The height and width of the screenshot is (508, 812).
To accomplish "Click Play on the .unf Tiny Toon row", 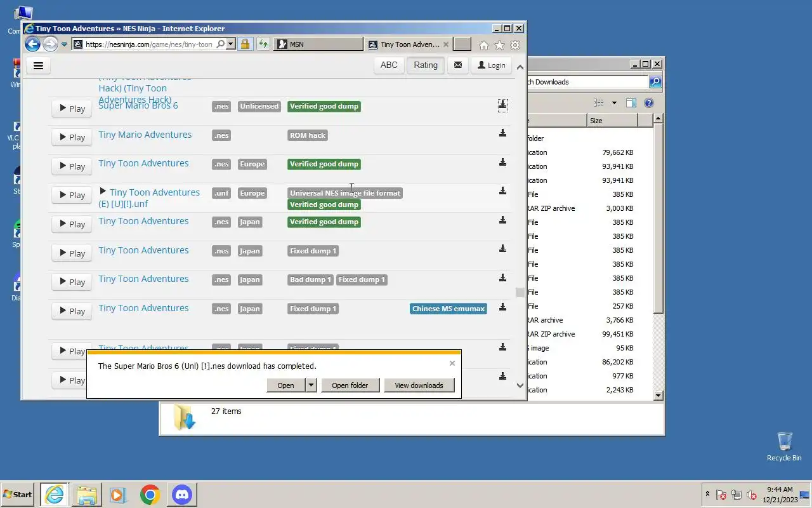I will pyautogui.click(x=72, y=195).
